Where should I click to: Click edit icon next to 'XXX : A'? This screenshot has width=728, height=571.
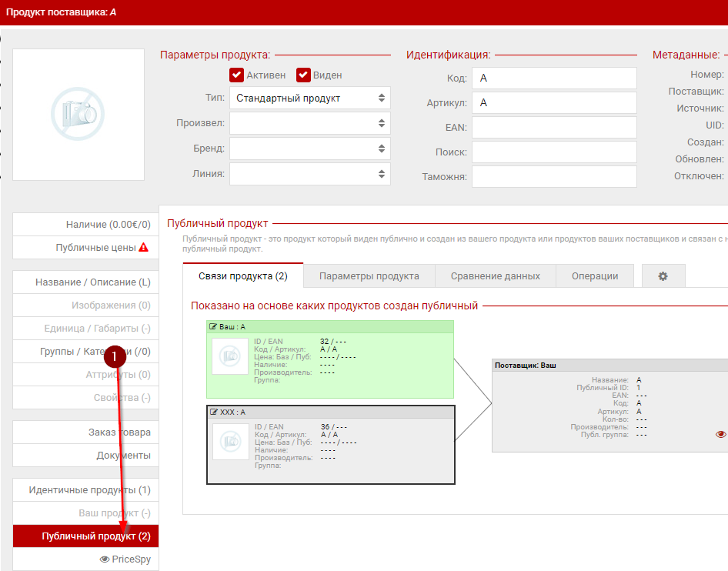214,412
